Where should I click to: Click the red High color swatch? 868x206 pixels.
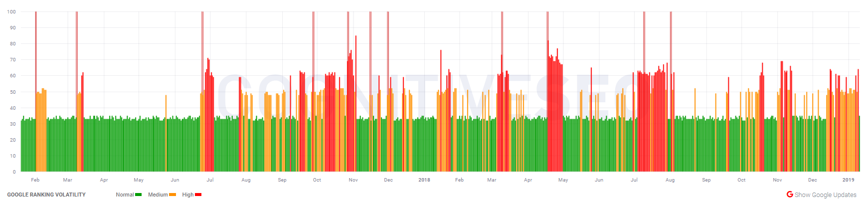pyautogui.click(x=198, y=195)
